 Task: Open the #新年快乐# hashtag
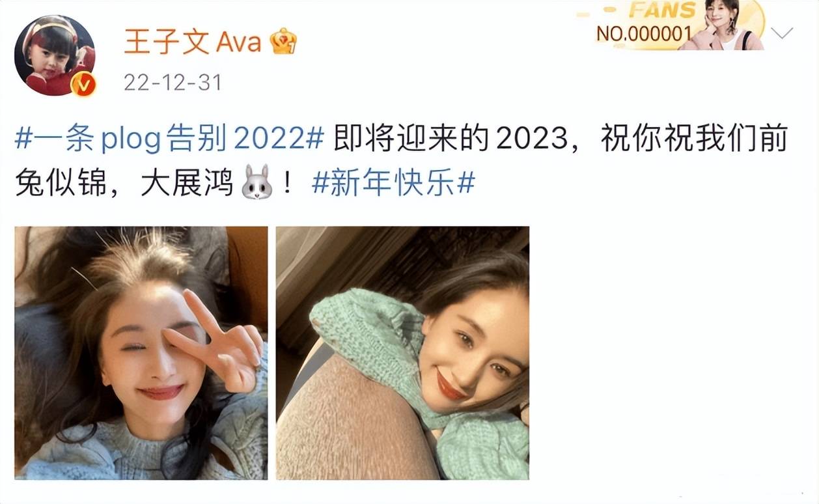pyautogui.click(x=393, y=185)
